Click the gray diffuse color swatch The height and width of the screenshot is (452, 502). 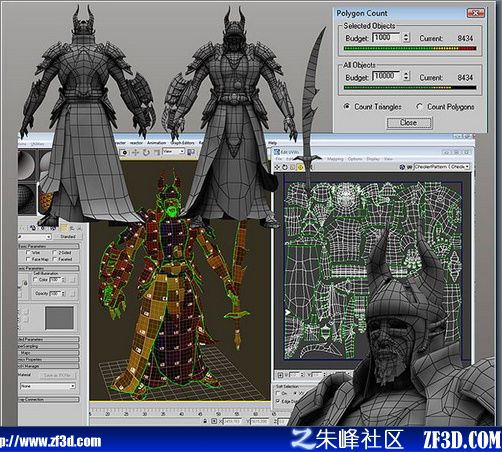(x=59, y=318)
